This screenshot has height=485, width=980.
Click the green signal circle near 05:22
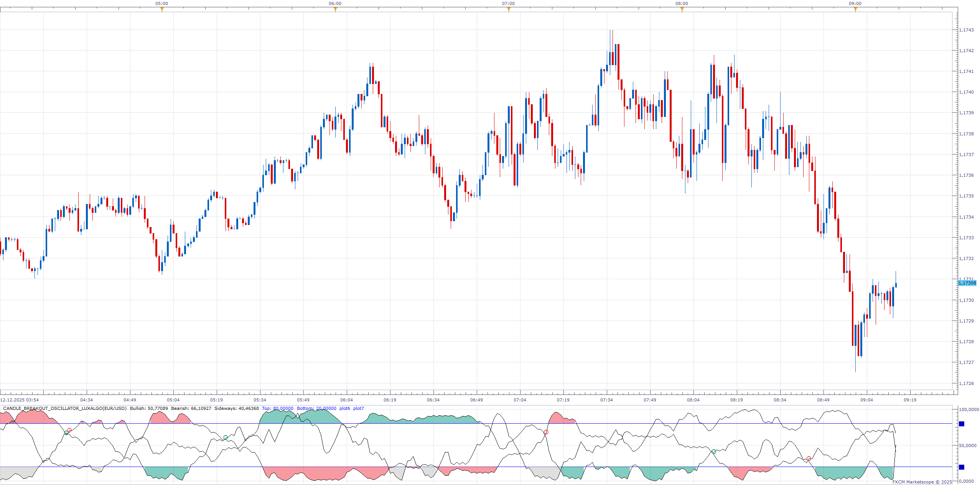point(226,437)
